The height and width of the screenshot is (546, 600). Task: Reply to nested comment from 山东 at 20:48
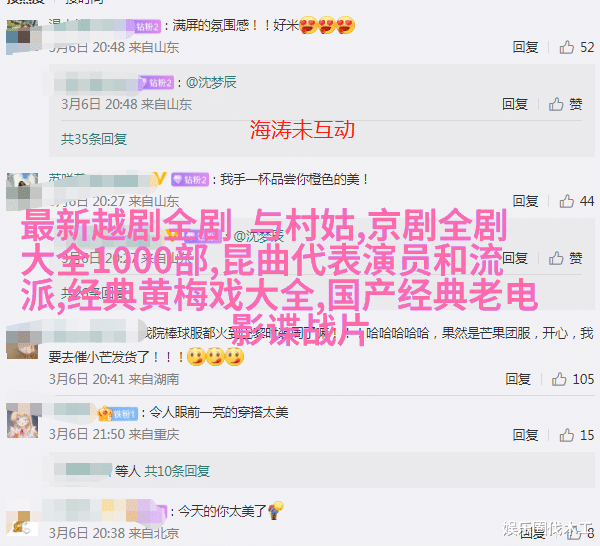click(x=515, y=104)
